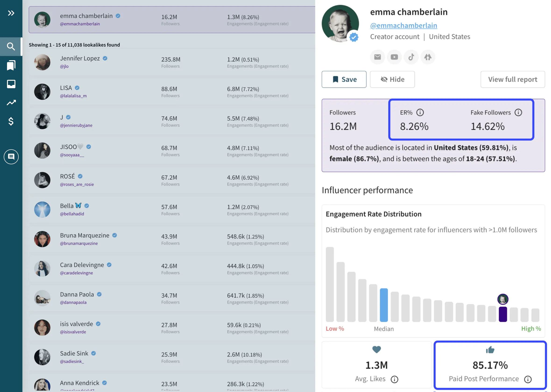Open the View full report page
The image size is (551, 392).
pyautogui.click(x=513, y=79)
